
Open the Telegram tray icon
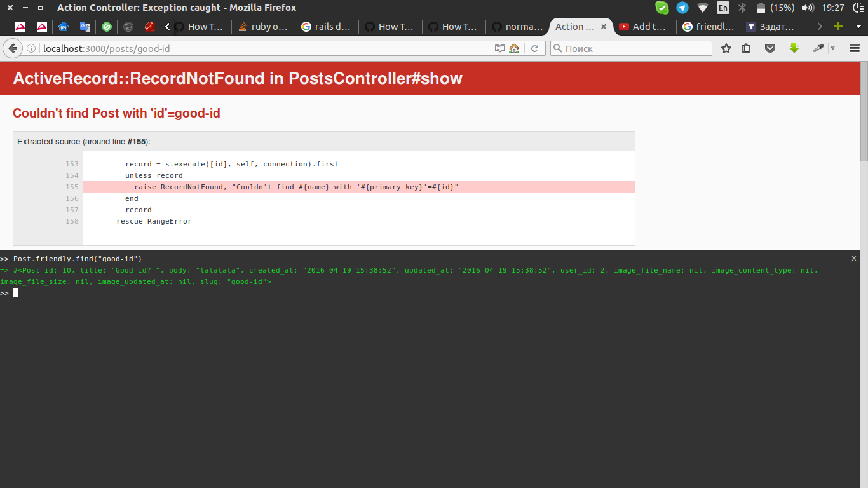coord(682,8)
